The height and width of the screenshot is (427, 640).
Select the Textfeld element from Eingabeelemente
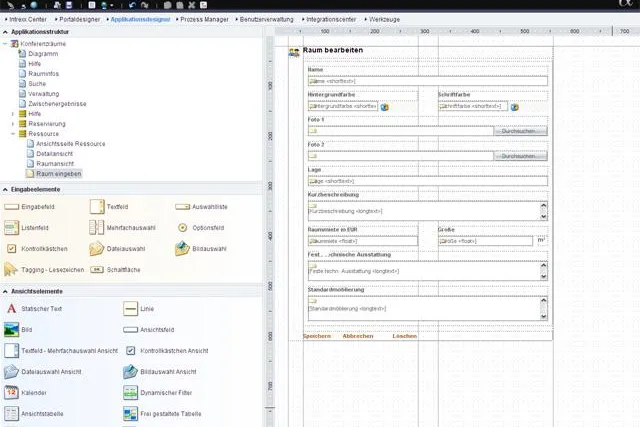coord(109,207)
